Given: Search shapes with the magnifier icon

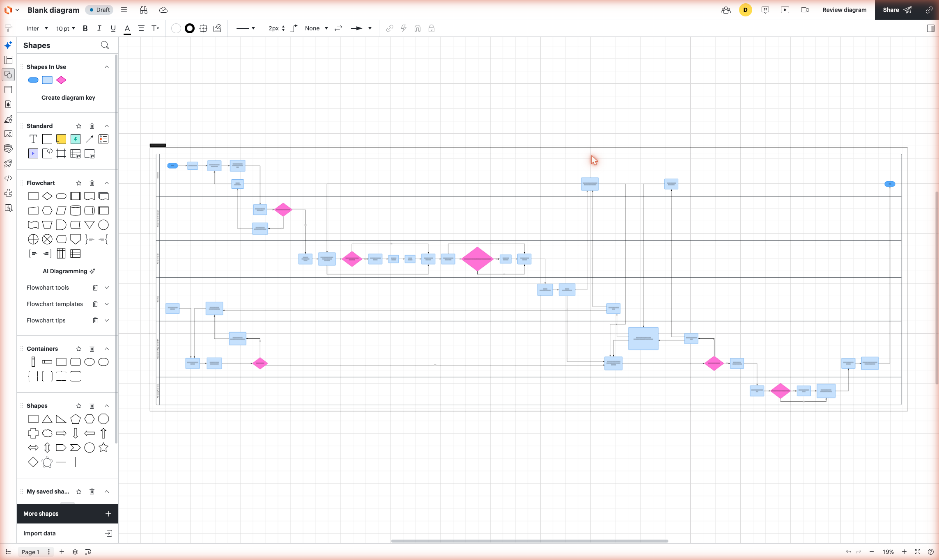Looking at the screenshot, I should point(105,45).
